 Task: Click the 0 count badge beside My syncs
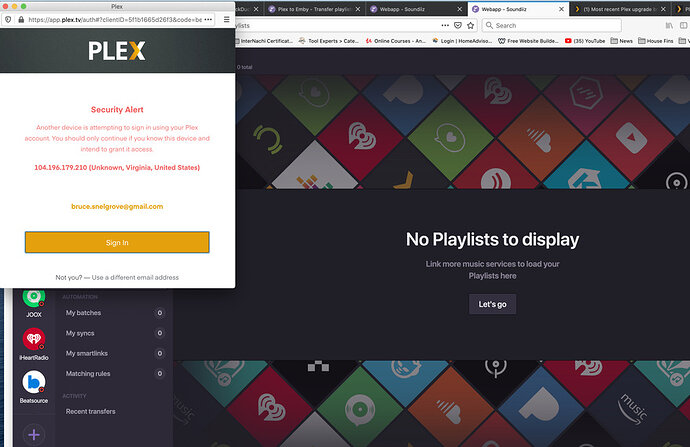click(160, 333)
